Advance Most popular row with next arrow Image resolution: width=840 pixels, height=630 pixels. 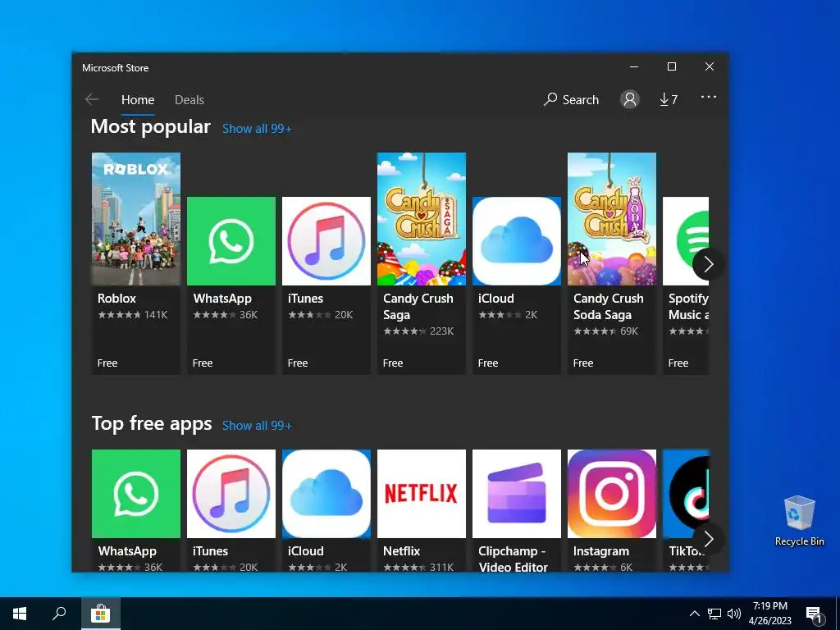tap(708, 263)
